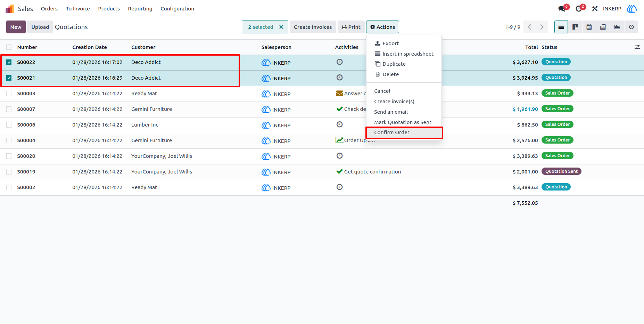Click the Create Invoices button
Image resolution: width=644 pixels, height=324 pixels.
(x=313, y=27)
